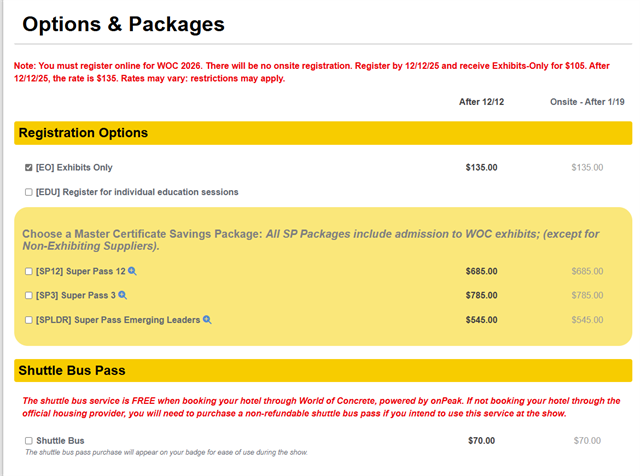Select the [SP3] Super Pass 3 checkbox

point(28,296)
